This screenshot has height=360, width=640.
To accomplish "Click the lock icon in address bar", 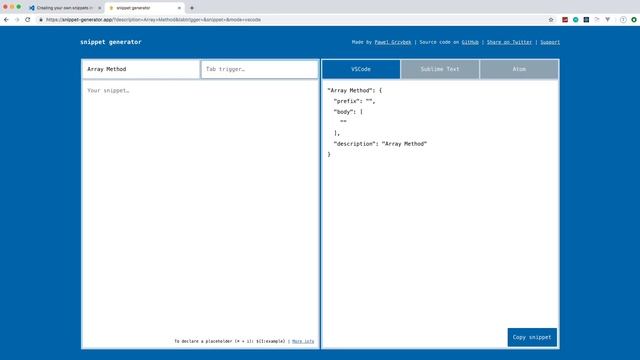I will [41, 20].
